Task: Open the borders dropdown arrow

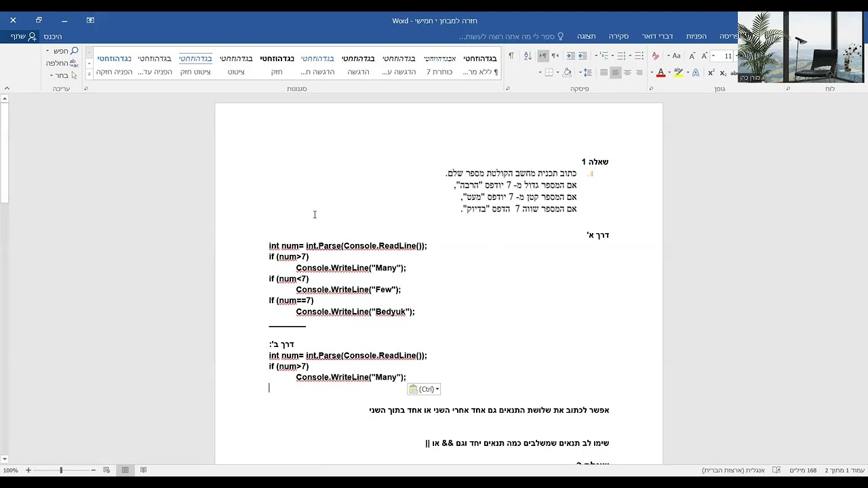Action: tap(540, 73)
